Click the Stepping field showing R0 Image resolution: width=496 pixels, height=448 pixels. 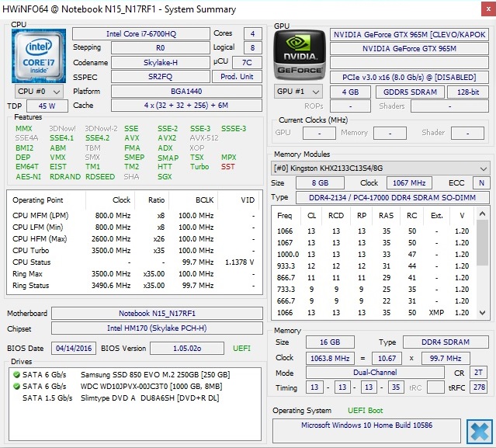tap(161, 48)
